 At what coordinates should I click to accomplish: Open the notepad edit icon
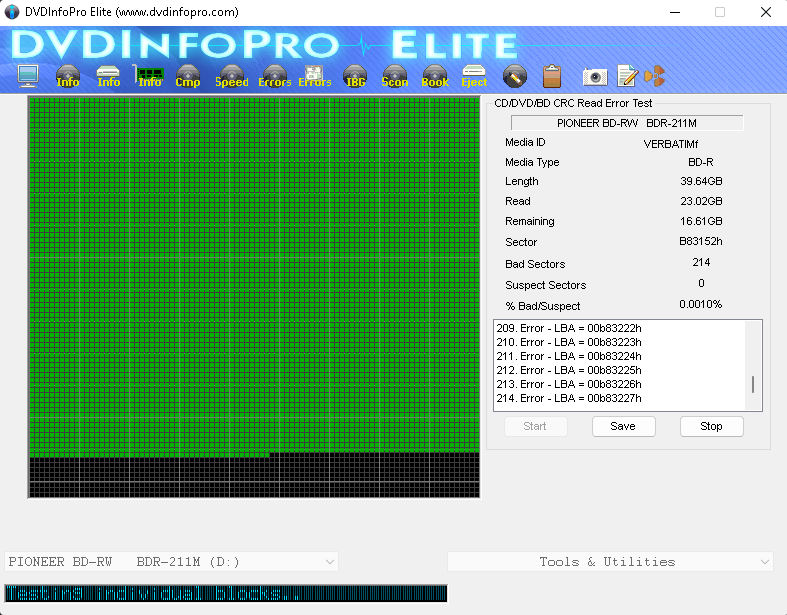[627, 76]
